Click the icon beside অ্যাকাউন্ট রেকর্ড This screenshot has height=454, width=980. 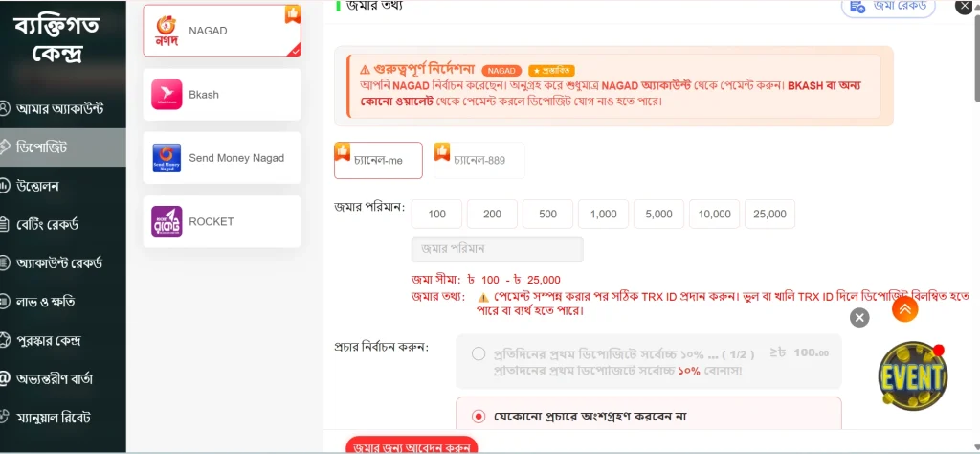tap(5, 263)
